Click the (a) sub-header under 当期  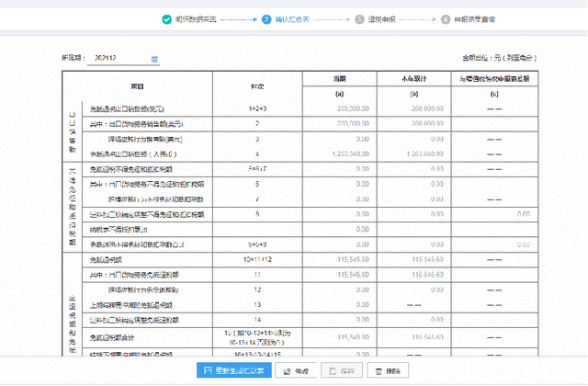[x=339, y=94]
